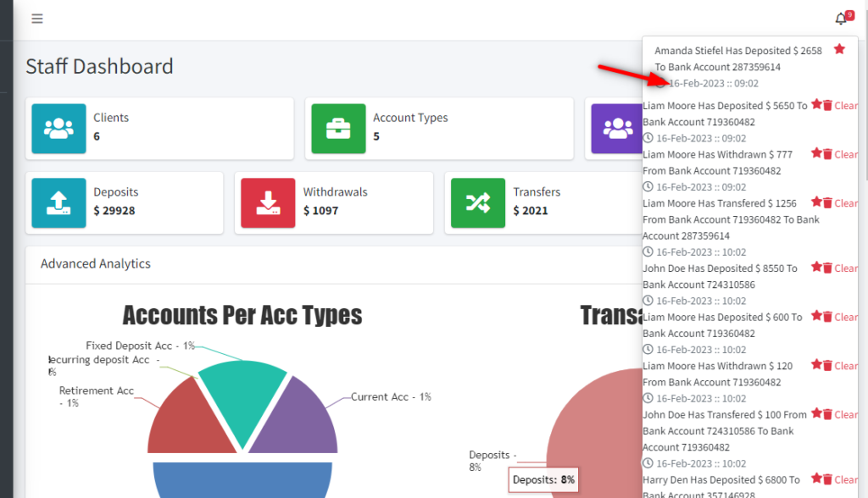Clear the $1256 transfer notification

click(846, 203)
